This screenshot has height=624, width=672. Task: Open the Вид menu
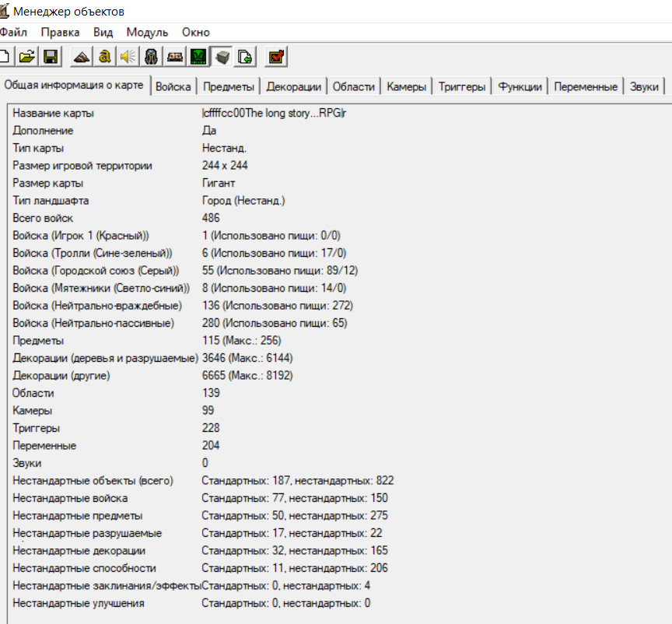103,32
